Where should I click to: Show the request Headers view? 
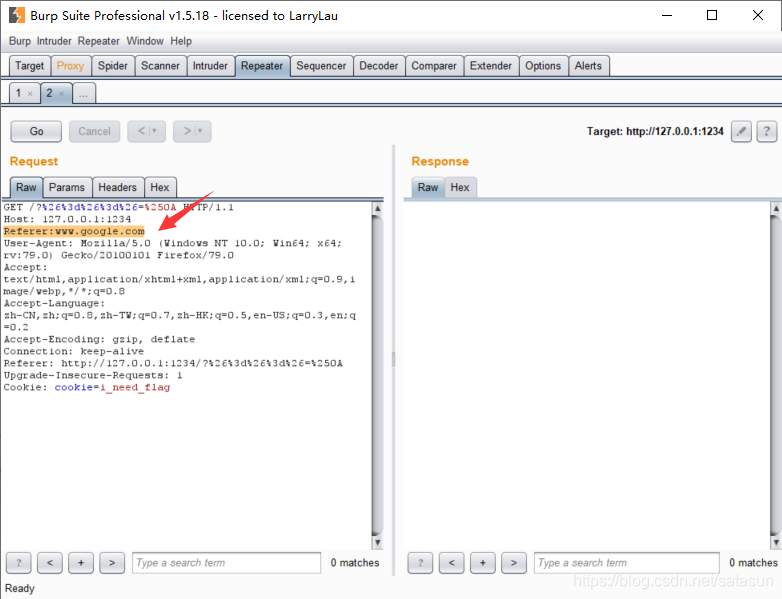[x=117, y=188]
